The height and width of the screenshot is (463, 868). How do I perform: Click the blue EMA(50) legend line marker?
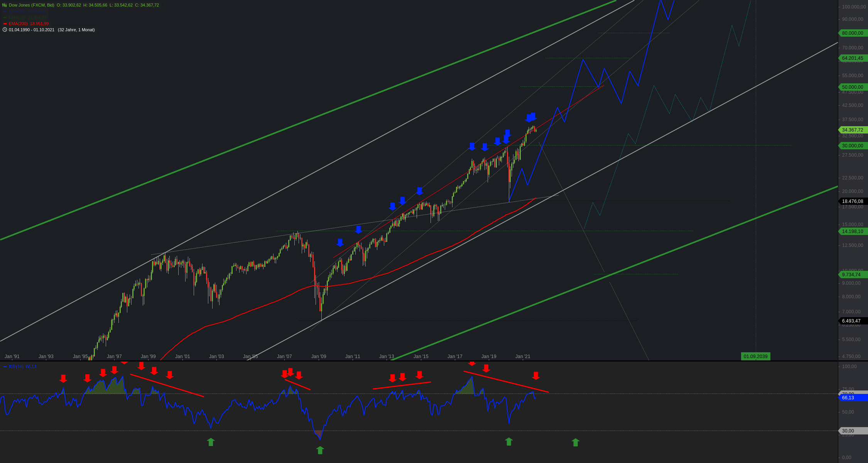(5, 12)
